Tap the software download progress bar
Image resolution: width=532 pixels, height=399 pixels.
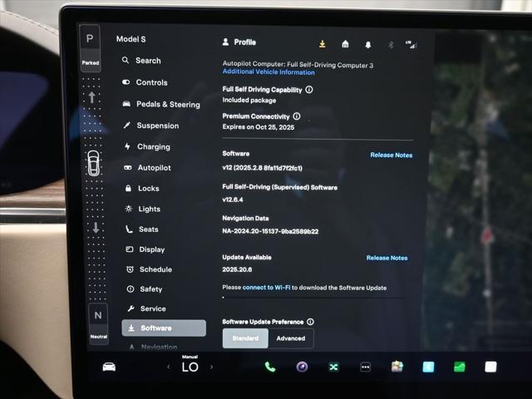pyautogui.click(x=313, y=298)
